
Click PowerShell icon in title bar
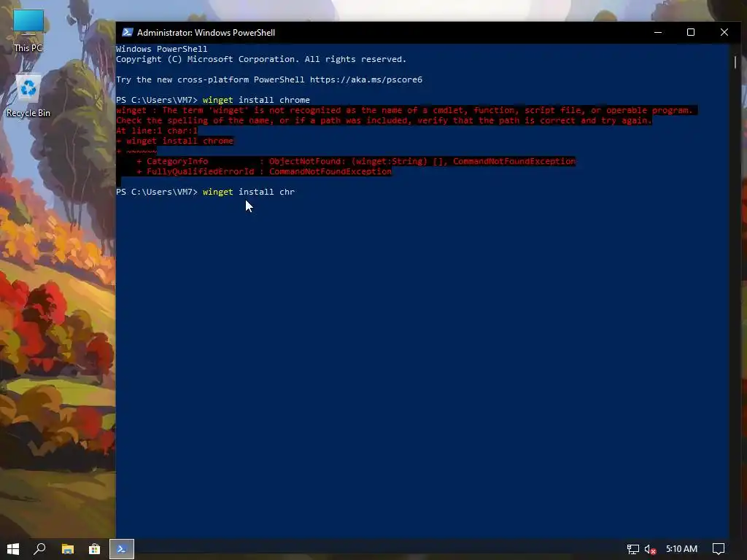coord(127,32)
